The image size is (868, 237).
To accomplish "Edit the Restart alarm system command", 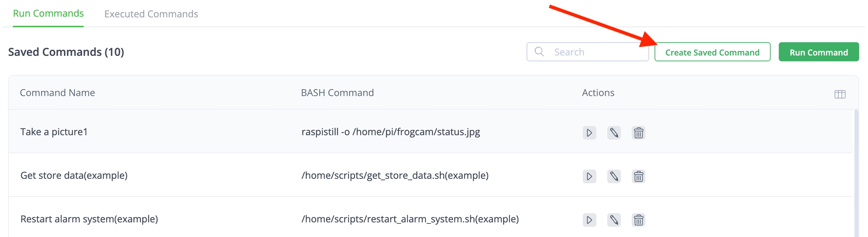I will tap(614, 220).
